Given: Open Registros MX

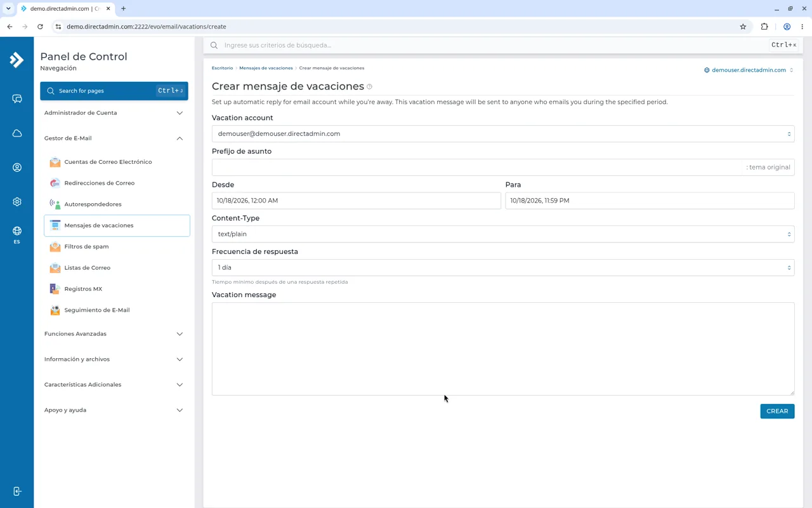Looking at the screenshot, I should click(117, 289).
